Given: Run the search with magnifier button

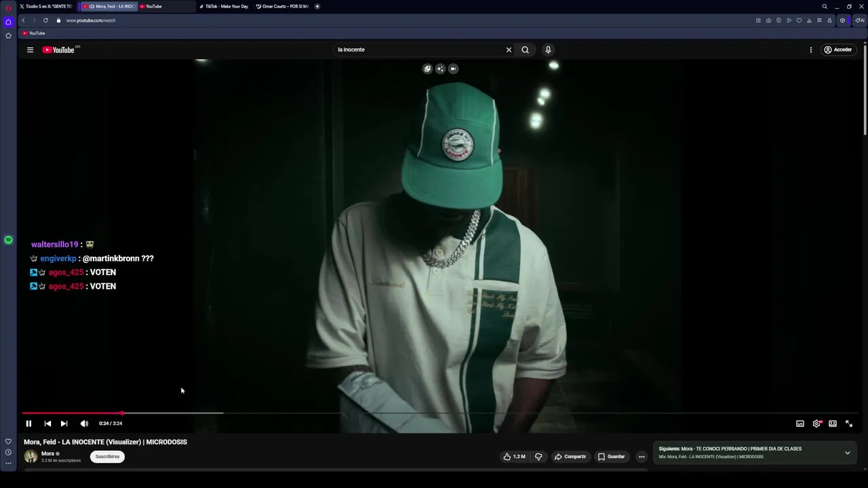Looking at the screenshot, I should point(525,49).
